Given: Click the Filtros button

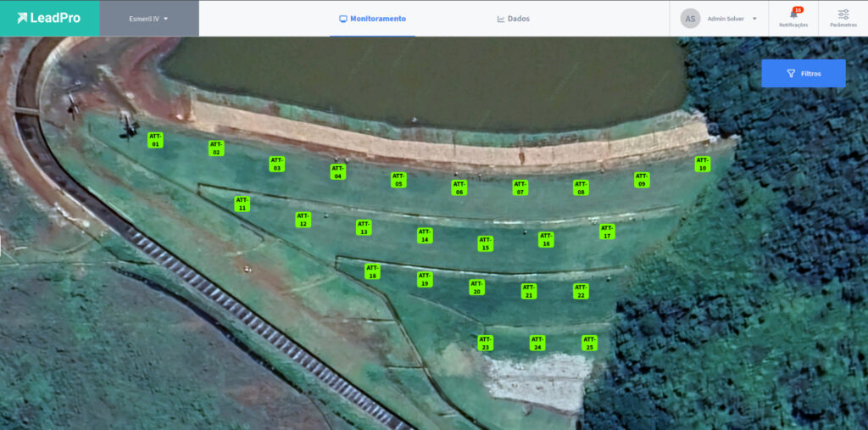Looking at the screenshot, I should pyautogui.click(x=803, y=74).
